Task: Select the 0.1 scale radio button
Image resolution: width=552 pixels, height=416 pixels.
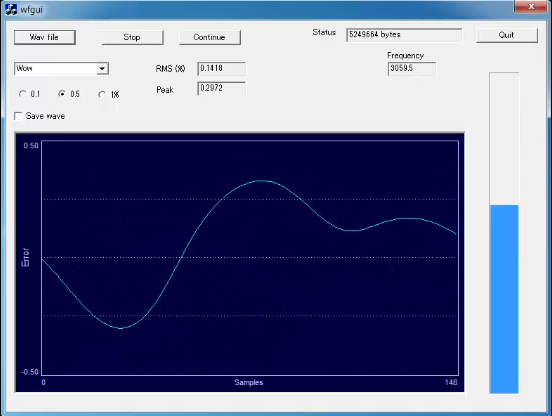Action: 23,94
